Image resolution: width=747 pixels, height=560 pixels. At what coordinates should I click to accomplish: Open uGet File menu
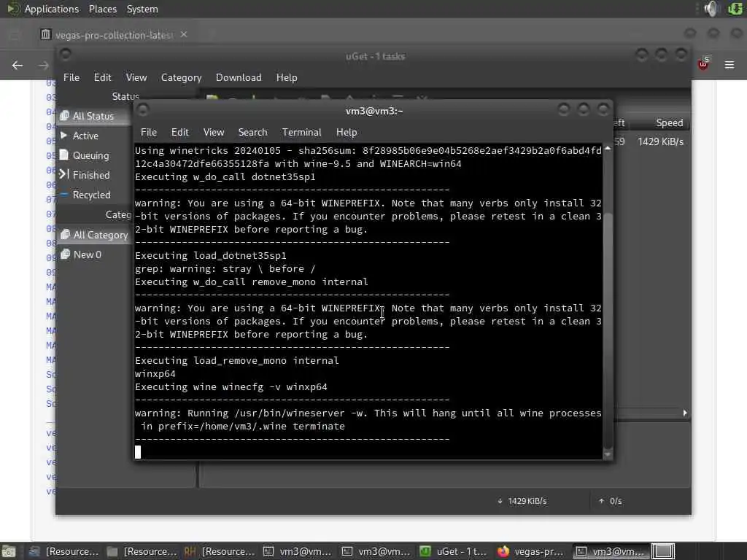71,77
